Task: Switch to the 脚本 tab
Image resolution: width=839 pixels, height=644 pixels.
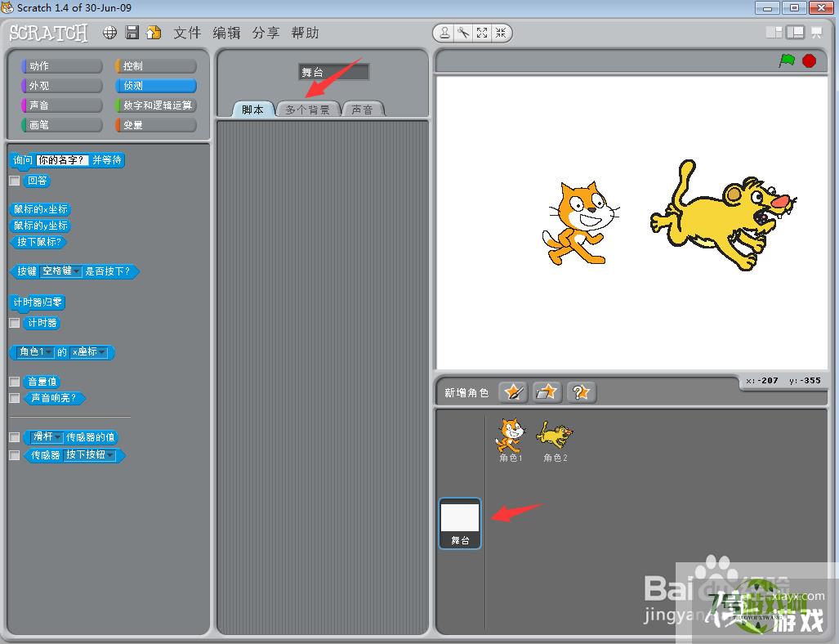Action: 253,110
